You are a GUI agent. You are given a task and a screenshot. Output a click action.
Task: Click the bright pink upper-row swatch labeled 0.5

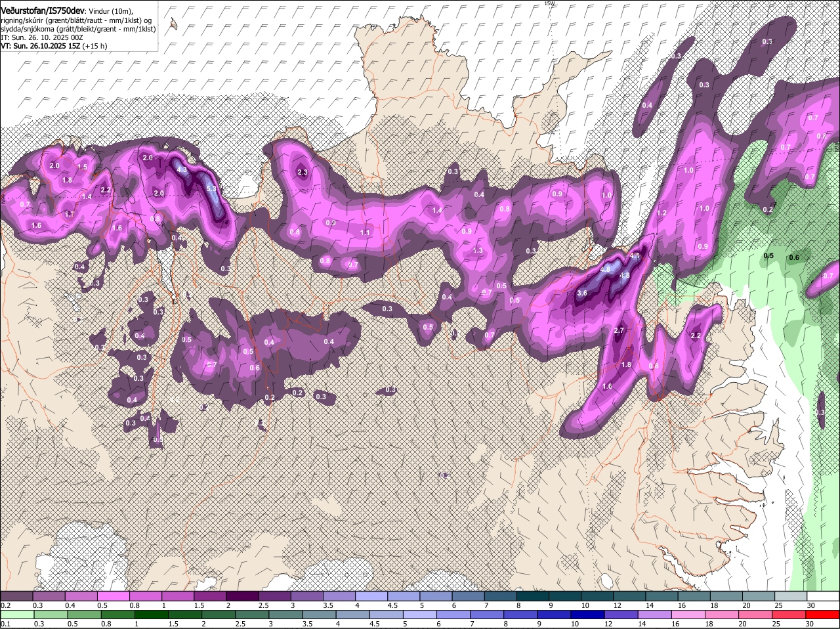(113, 596)
